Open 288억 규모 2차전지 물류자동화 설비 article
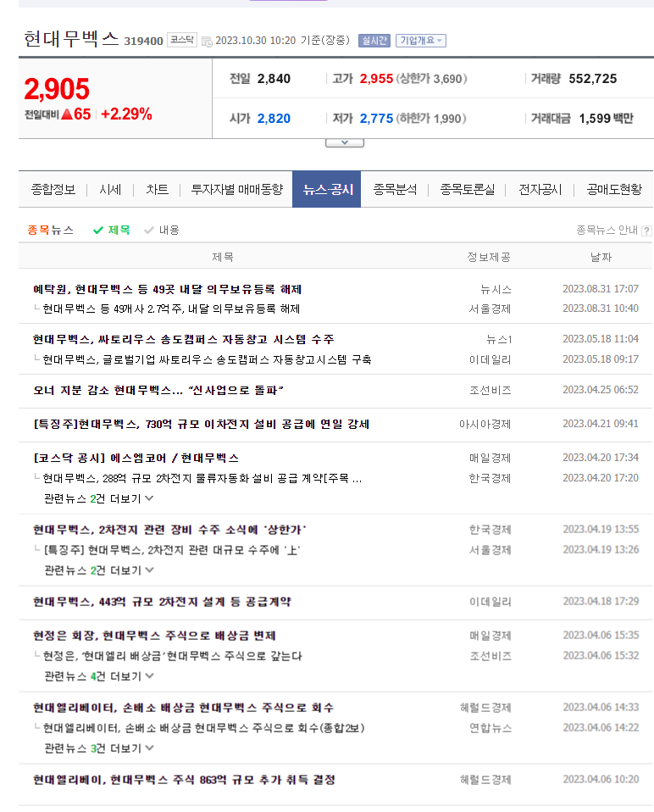The image size is (654, 812). 202,479
